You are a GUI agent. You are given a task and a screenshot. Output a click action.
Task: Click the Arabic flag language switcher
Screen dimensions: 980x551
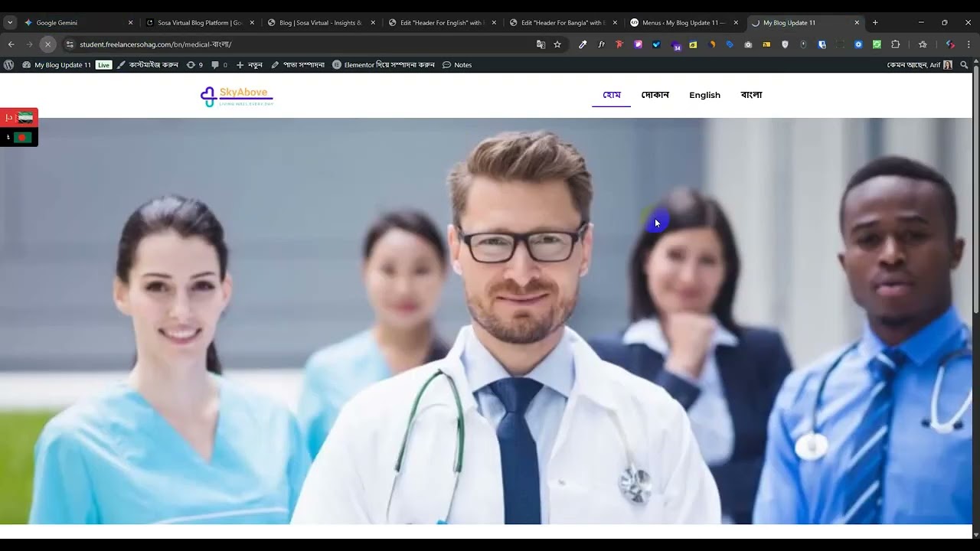pos(19,117)
